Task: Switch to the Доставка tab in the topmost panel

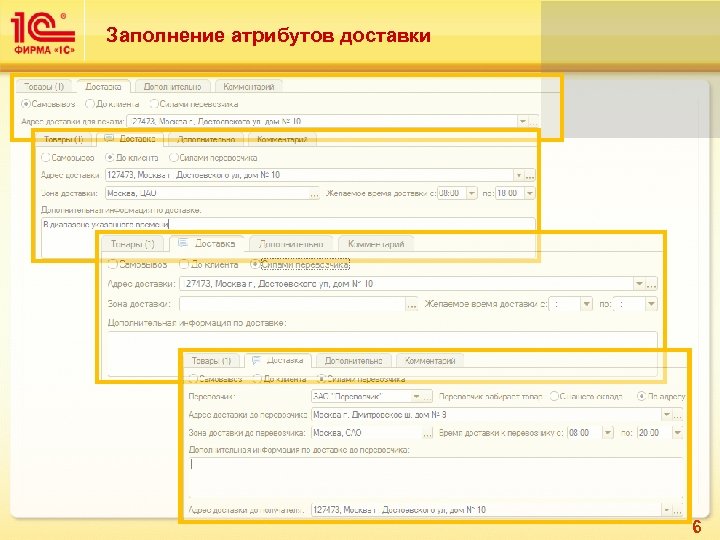Action: [103, 86]
